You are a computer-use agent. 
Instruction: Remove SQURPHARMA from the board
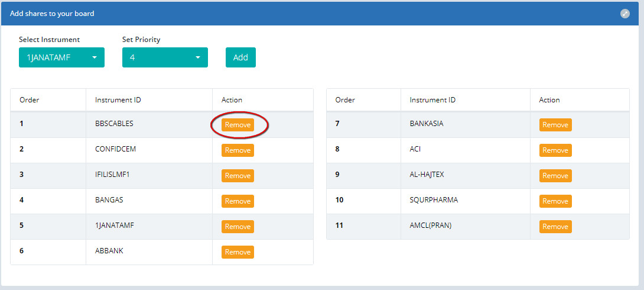tap(555, 201)
